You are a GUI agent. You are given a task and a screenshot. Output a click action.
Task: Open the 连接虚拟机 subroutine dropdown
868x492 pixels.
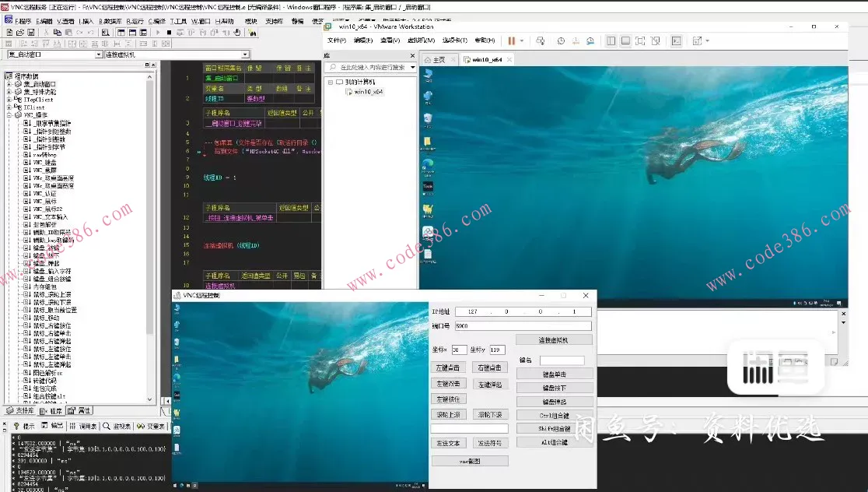click(245, 55)
